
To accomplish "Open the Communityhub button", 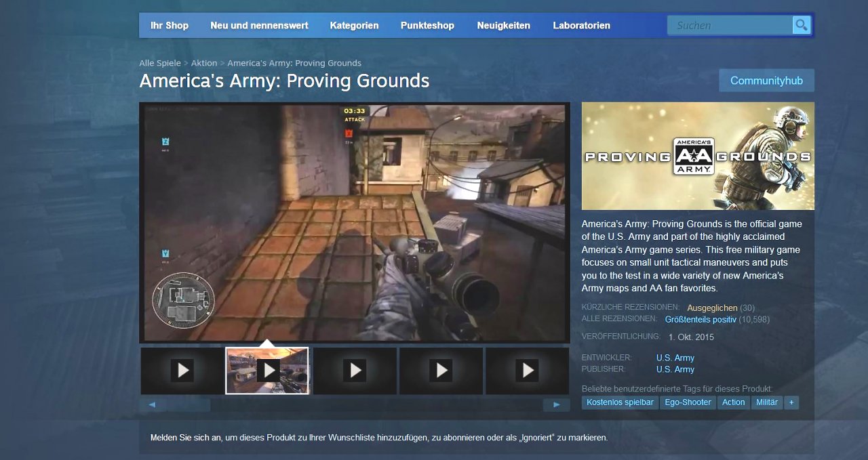I will tap(766, 81).
